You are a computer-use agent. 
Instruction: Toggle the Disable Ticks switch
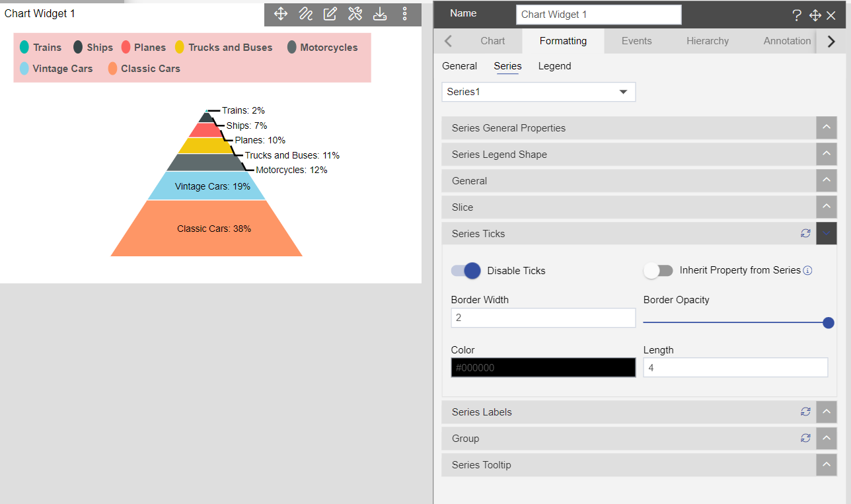pyautogui.click(x=466, y=271)
